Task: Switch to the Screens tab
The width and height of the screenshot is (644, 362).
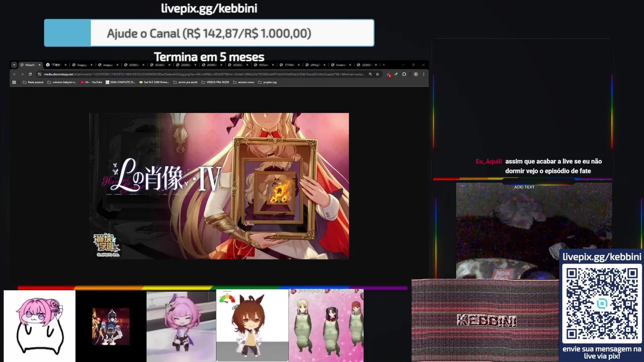Action: tap(341, 65)
